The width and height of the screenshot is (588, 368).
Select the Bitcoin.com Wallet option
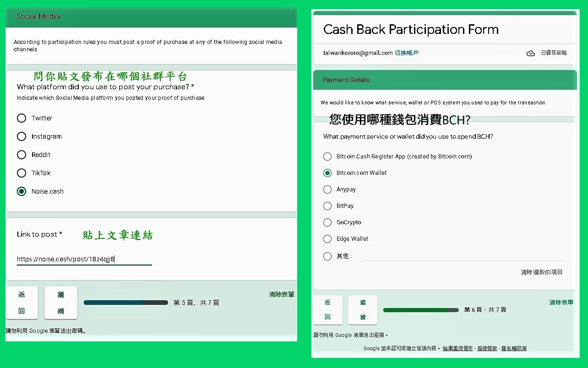327,173
